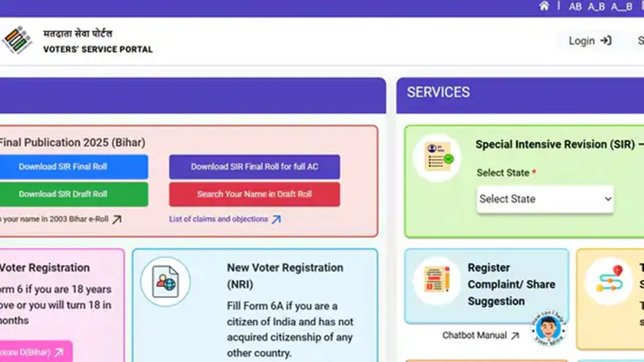Screen dimensions: 644x362
Task: Open the Voter Mitra chatbot avatar
Action: point(548,328)
